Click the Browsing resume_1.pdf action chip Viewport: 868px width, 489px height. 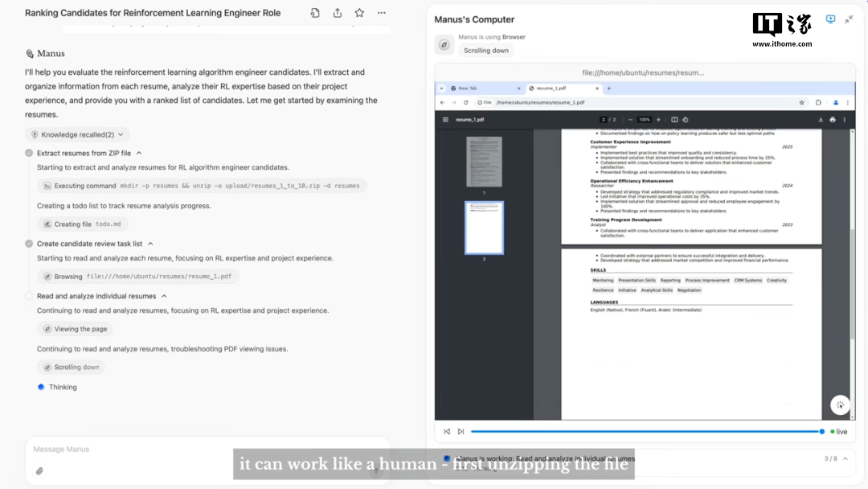(x=137, y=277)
